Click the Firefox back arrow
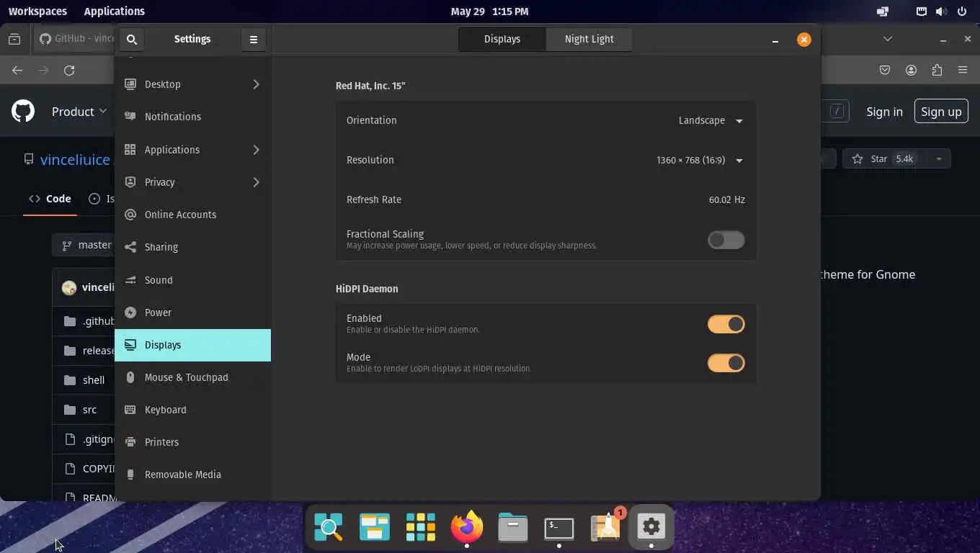The image size is (980, 553). pos(17,71)
